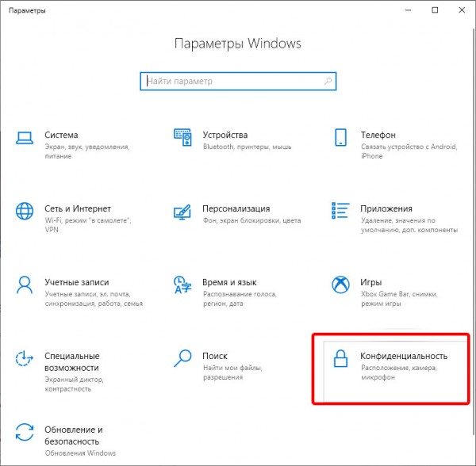Click text 'Xbox Game Bar, снимки, режим игры'
This screenshot has height=466, width=476.
tap(399, 299)
